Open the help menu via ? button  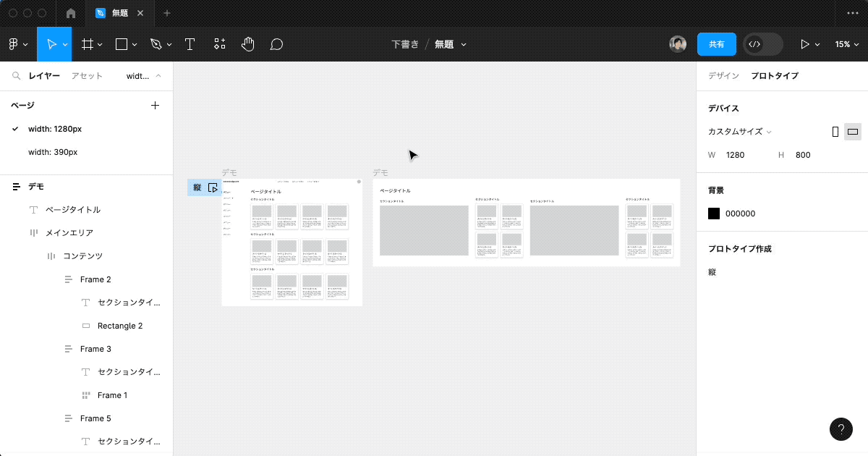tap(841, 429)
